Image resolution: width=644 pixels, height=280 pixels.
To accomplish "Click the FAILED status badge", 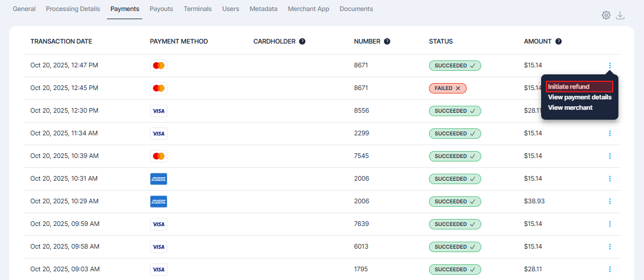I will (448, 88).
